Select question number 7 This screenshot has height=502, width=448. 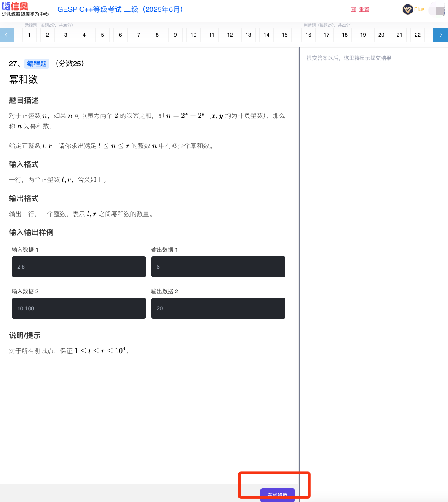click(139, 35)
